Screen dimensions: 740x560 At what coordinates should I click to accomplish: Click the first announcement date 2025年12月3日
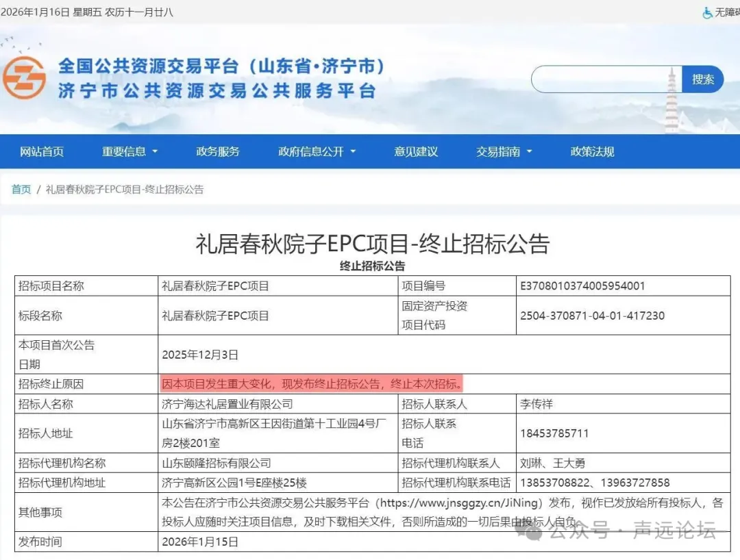tap(200, 355)
